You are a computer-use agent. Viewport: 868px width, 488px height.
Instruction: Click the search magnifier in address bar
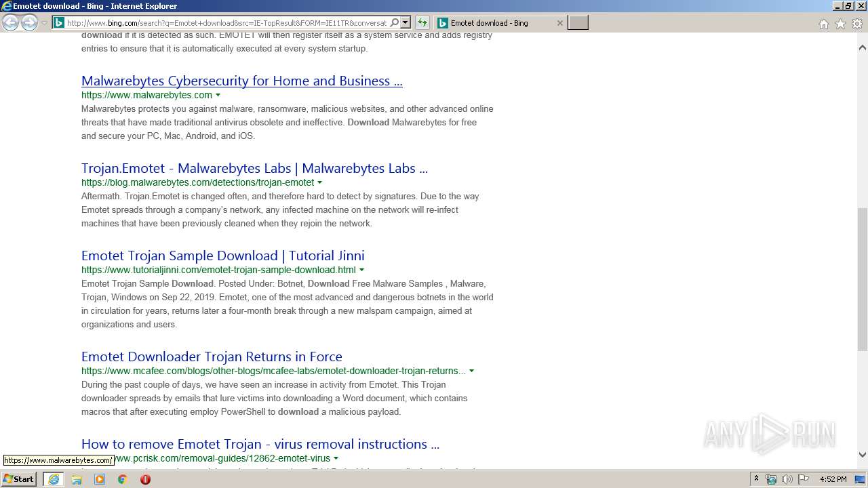pyautogui.click(x=395, y=23)
